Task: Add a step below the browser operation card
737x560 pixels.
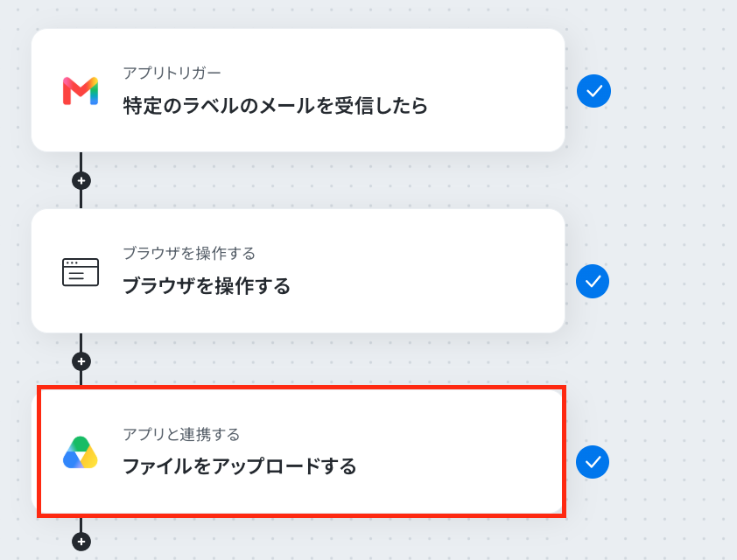Action: (81, 361)
